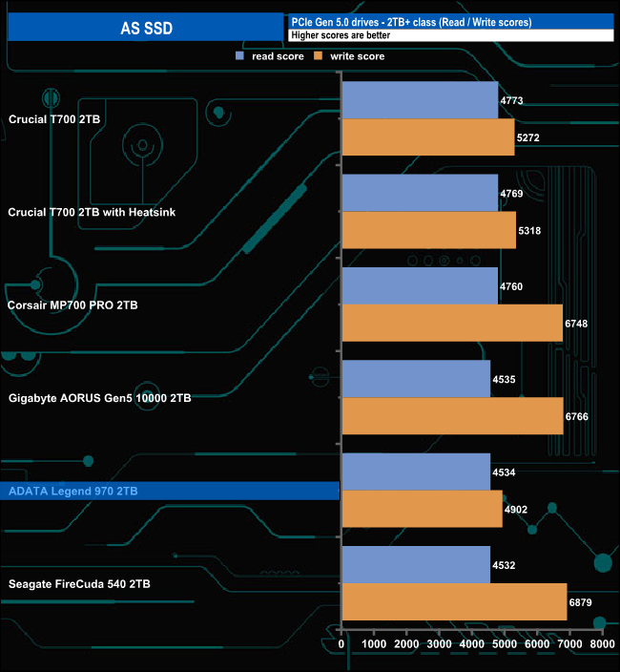The width and height of the screenshot is (620, 672).
Task: Click Crucial T700 Heatsink write score bar
Action: click(429, 230)
